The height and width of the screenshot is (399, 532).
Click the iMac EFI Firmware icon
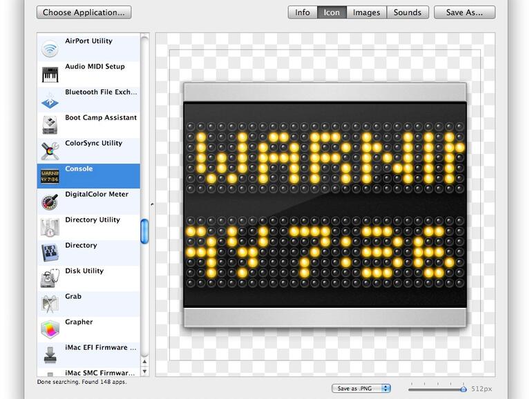click(50, 356)
